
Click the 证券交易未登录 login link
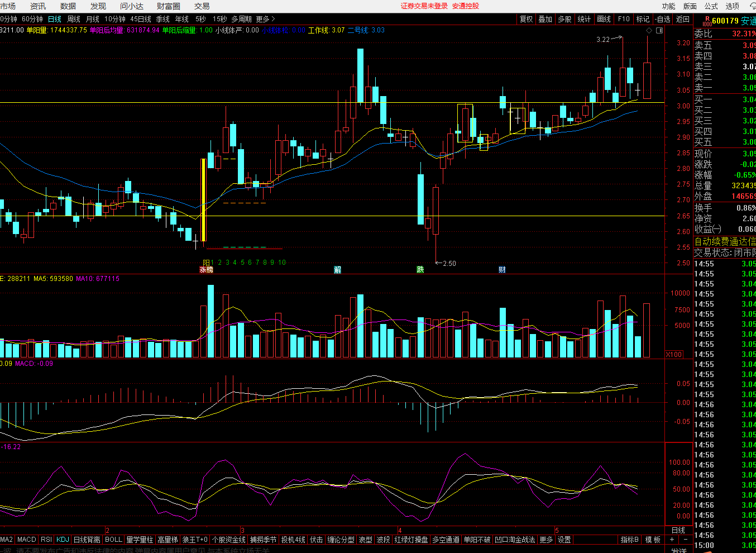tap(424, 6)
